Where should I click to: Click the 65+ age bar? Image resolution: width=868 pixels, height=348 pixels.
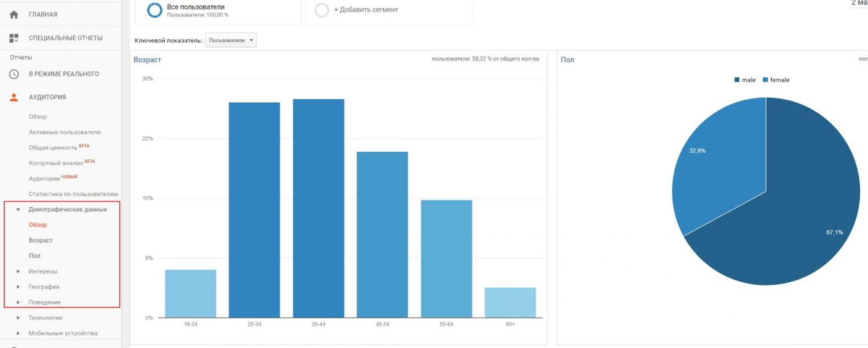pyautogui.click(x=510, y=302)
